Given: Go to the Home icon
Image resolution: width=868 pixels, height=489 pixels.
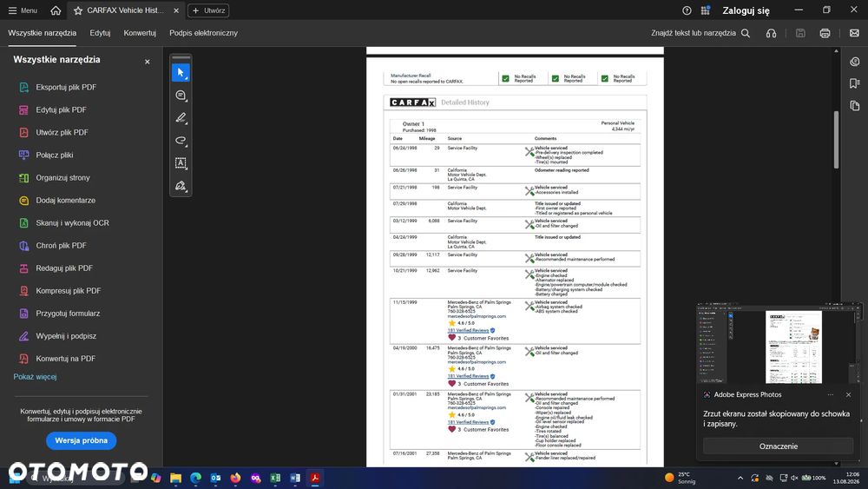Looking at the screenshot, I should click(x=56, y=10).
